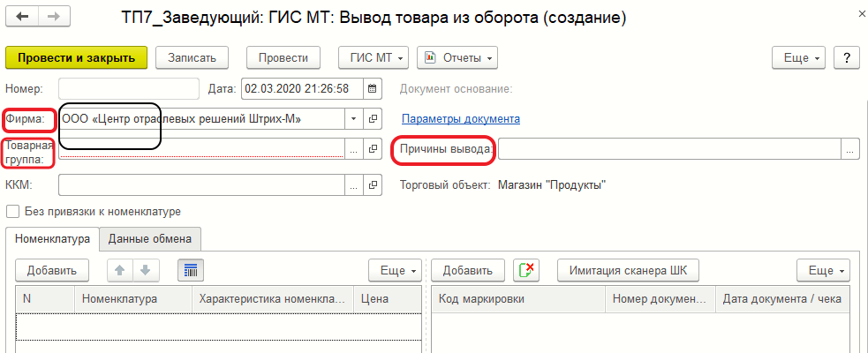Click the Фирма field with ООО «Центр отраслевых решений Штрих-М»

pos(201,118)
